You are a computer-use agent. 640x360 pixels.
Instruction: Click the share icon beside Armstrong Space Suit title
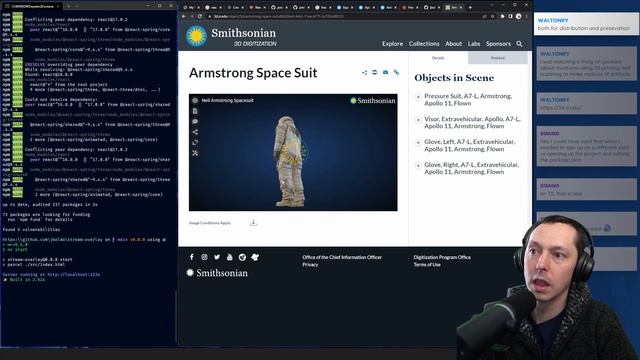click(364, 72)
